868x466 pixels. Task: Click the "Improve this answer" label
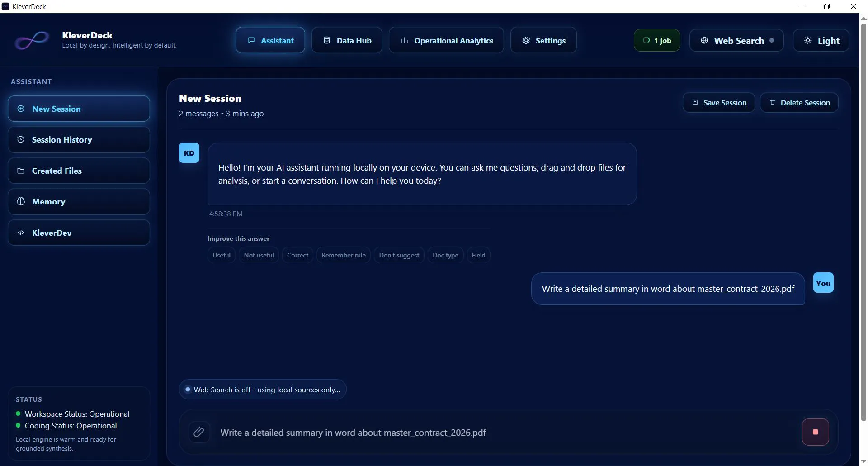[238, 238]
